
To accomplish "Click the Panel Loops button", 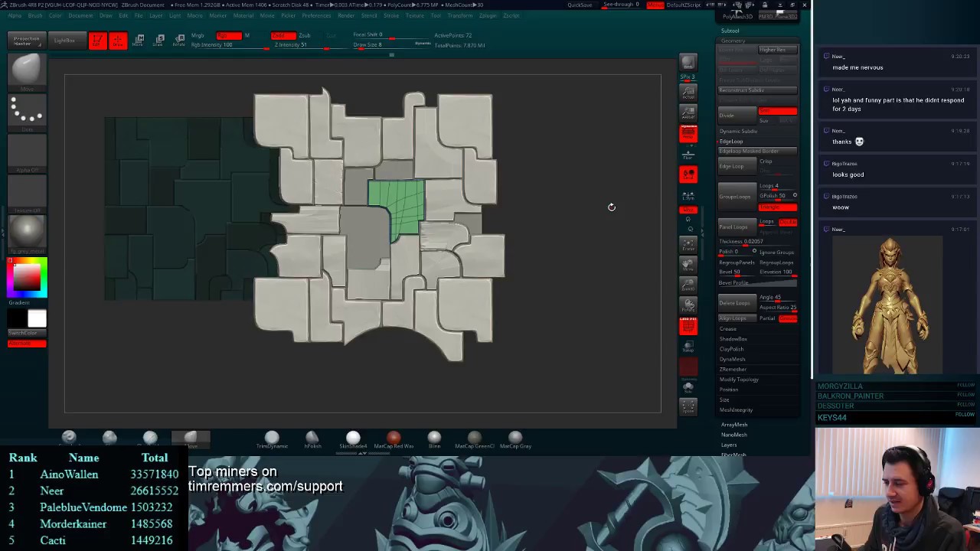I will click(736, 227).
